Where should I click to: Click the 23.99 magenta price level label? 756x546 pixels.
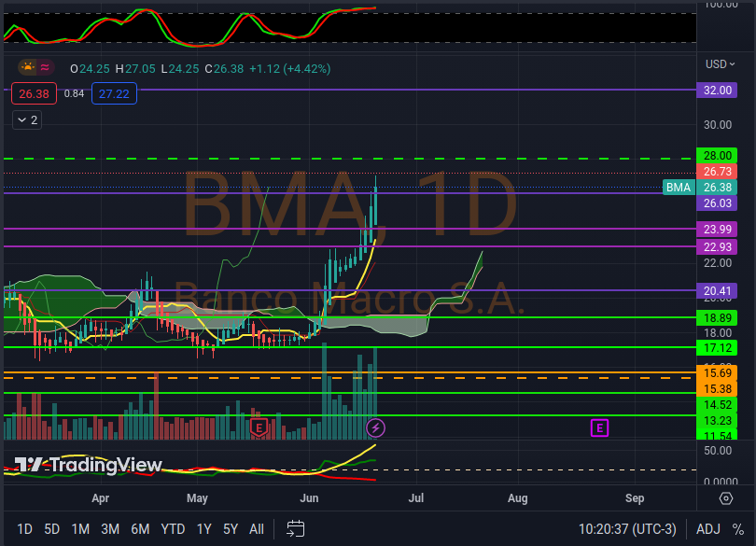pos(717,229)
